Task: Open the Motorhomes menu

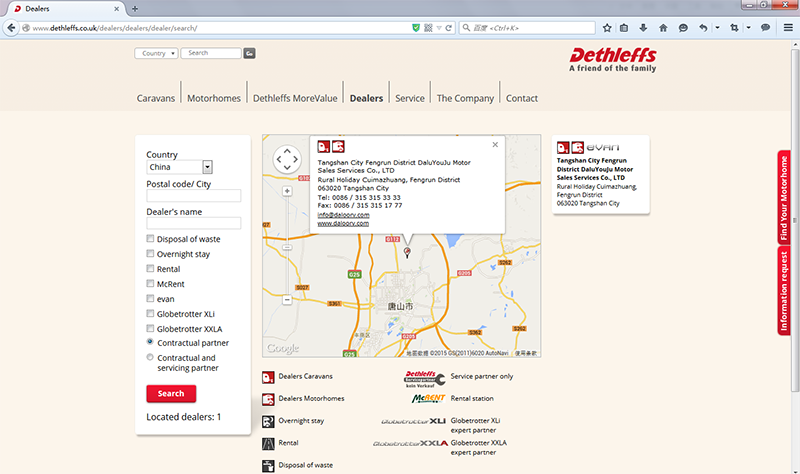Action: (x=214, y=98)
